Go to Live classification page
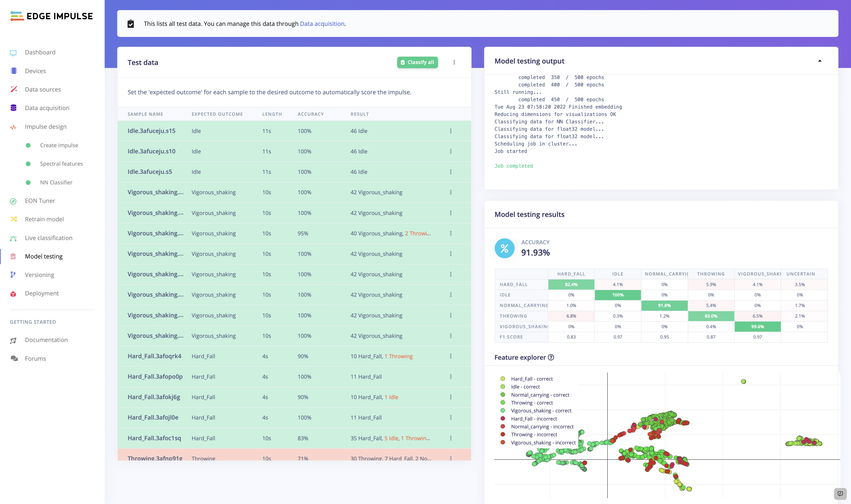The width and height of the screenshot is (851, 504). point(49,238)
